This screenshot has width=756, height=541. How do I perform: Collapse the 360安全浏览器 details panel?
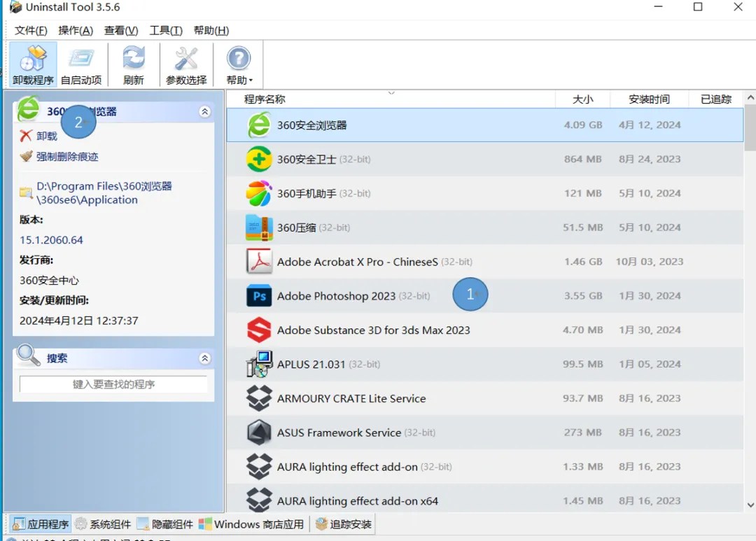204,112
